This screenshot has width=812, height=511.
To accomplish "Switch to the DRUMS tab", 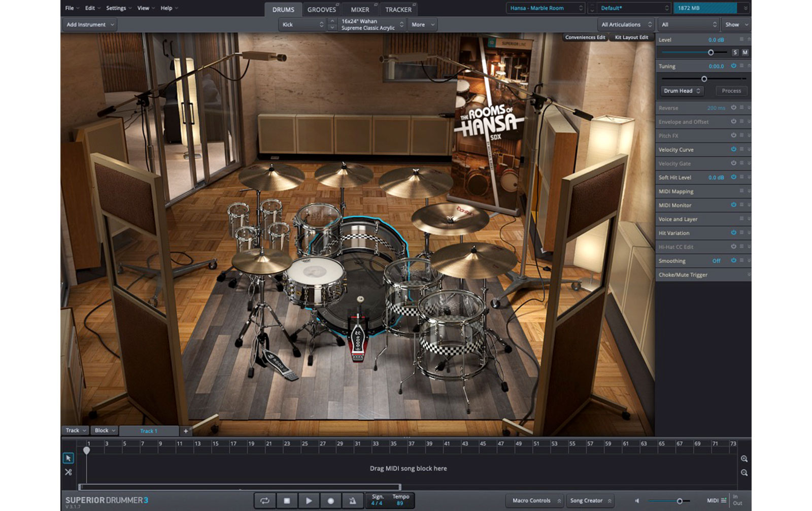I will tap(283, 9).
